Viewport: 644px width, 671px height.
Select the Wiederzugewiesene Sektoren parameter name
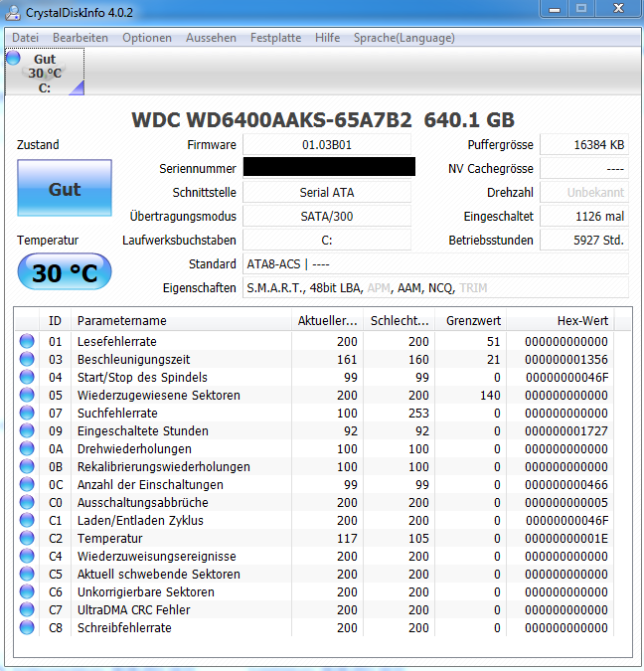click(159, 395)
